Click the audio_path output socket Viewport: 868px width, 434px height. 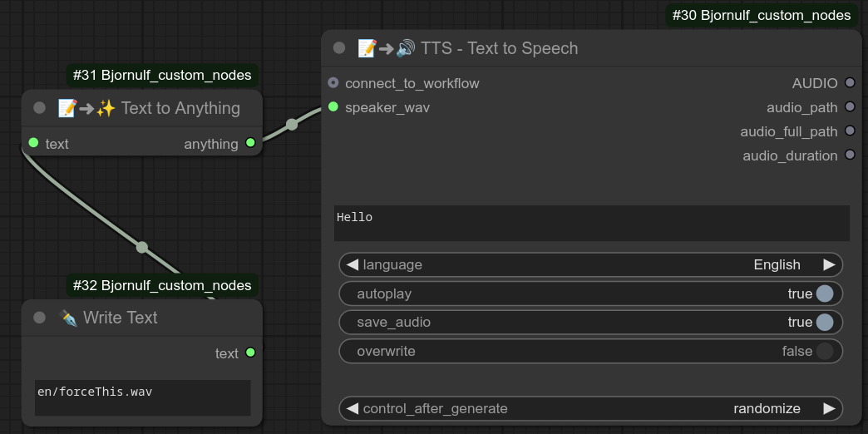[850, 107]
